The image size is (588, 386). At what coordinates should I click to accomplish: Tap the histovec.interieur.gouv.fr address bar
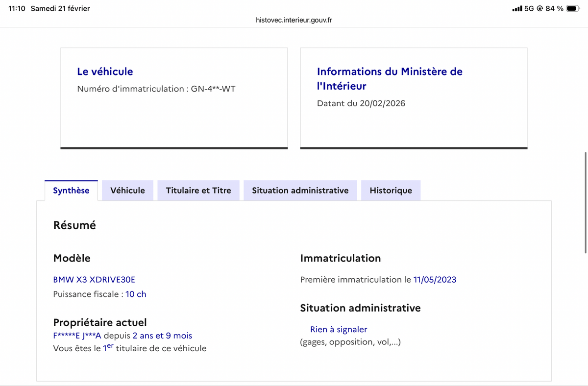click(294, 20)
